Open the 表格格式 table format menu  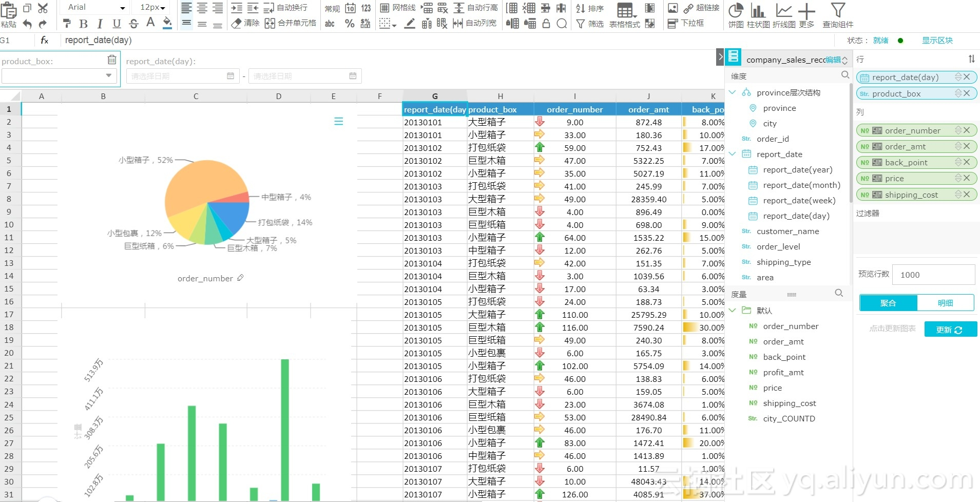[x=625, y=15]
